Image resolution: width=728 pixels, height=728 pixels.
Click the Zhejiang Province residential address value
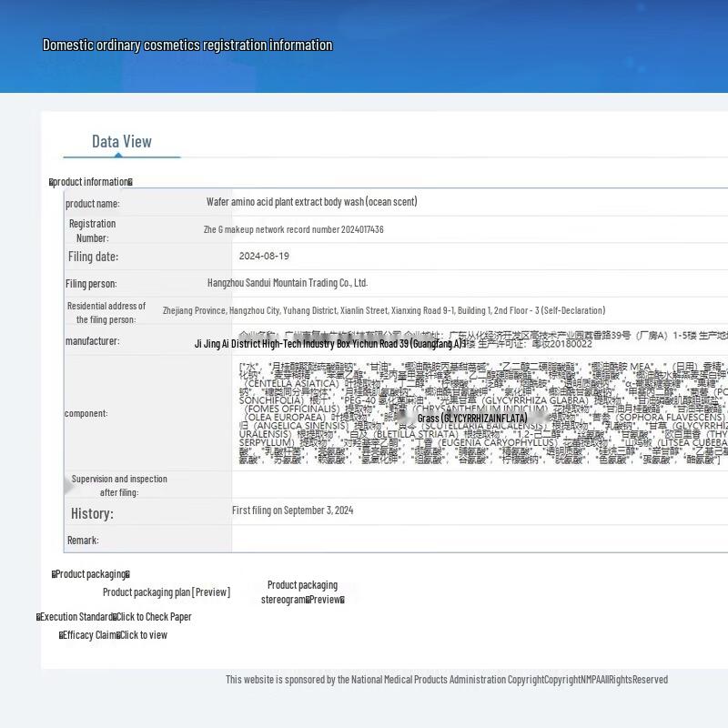coord(383,310)
